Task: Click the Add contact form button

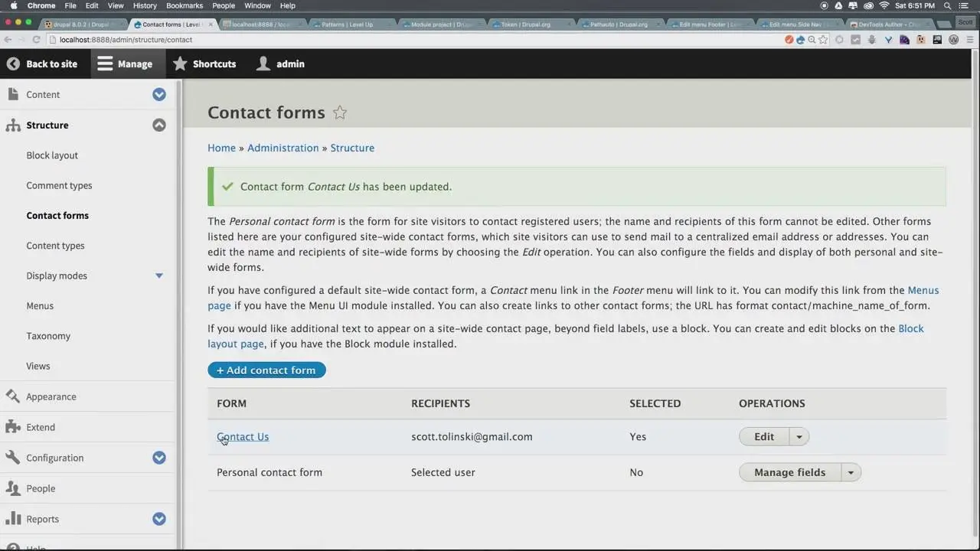Action: (266, 370)
